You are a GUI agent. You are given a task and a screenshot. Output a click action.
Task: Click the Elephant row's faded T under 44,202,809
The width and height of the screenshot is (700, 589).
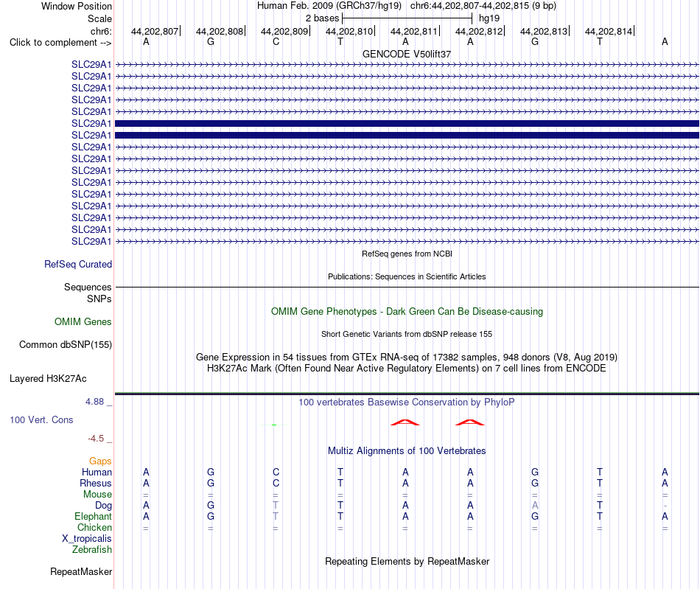[276, 516]
